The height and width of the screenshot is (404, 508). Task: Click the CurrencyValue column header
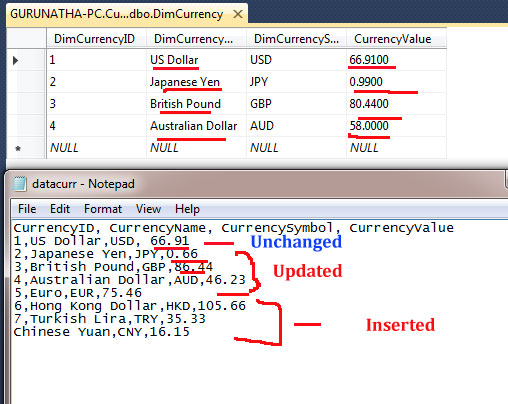[x=396, y=39]
